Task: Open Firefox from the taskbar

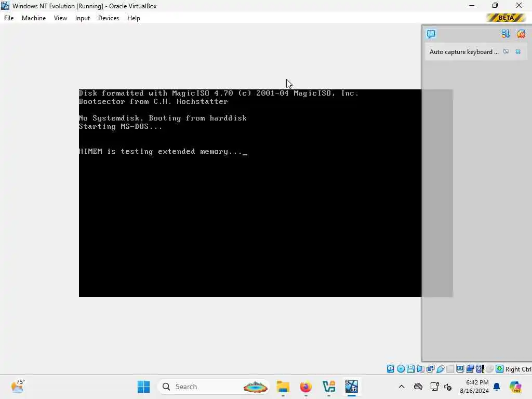Action: tap(305, 387)
